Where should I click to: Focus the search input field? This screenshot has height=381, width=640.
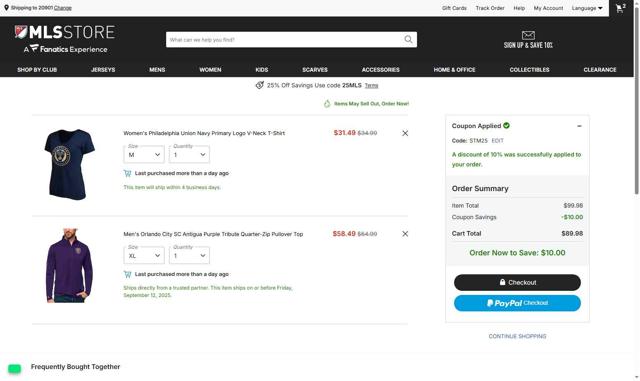[285, 40]
